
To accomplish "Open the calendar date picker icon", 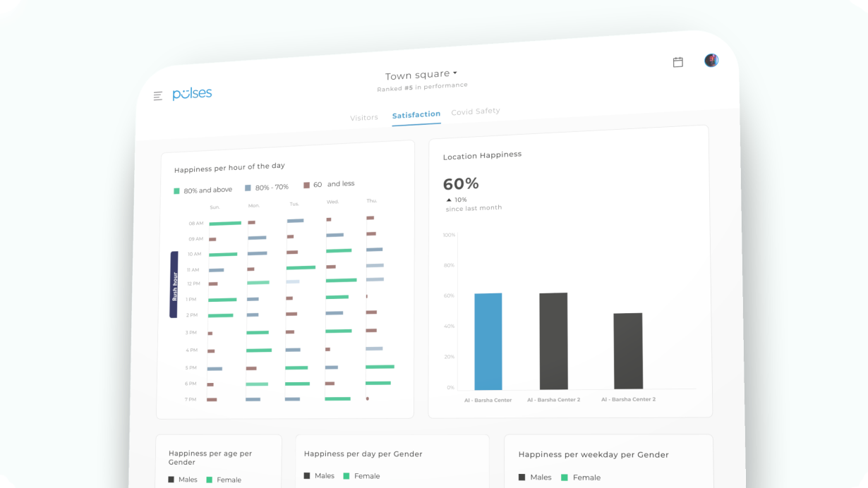I will point(678,62).
